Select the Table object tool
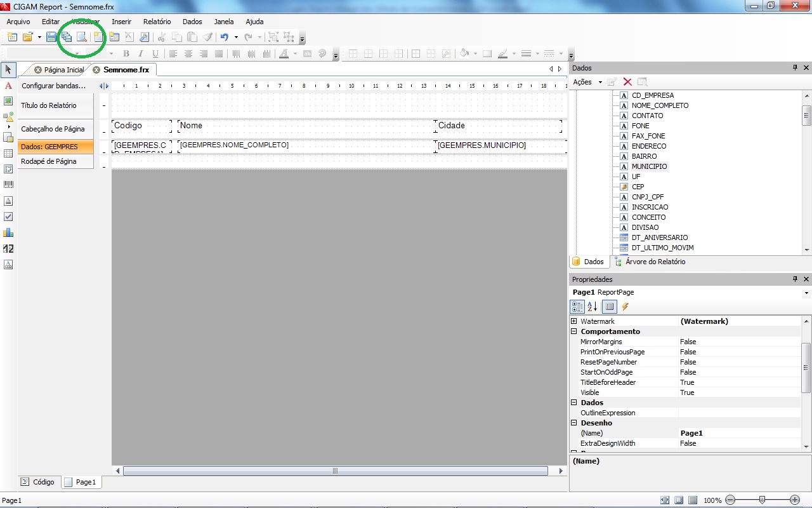 point(8,153)
